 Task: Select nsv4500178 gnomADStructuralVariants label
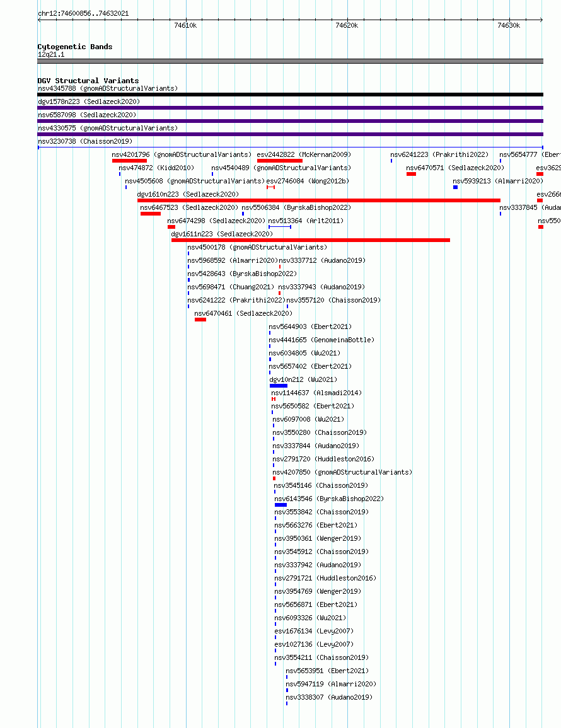[x=257, y=247]
